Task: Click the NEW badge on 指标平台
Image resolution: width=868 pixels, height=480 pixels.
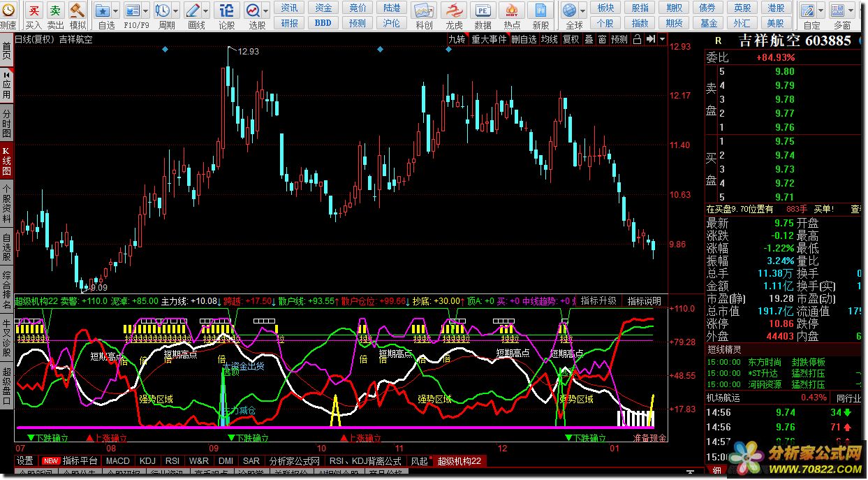Action: click(51, 461)
